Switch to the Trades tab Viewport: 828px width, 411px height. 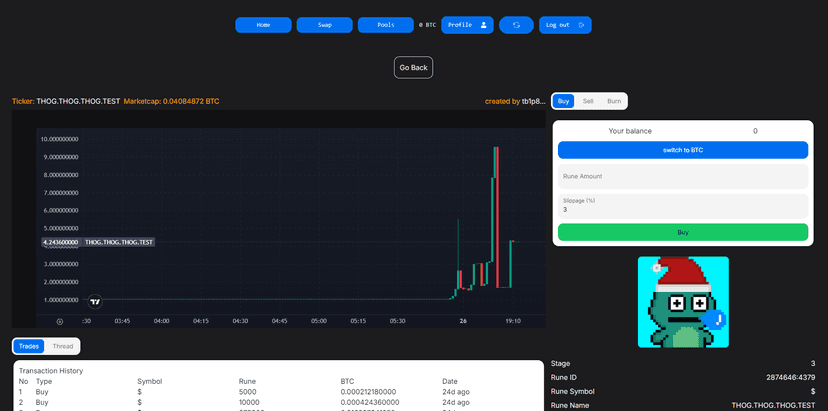pyautogui.click(x=29, y=346)
